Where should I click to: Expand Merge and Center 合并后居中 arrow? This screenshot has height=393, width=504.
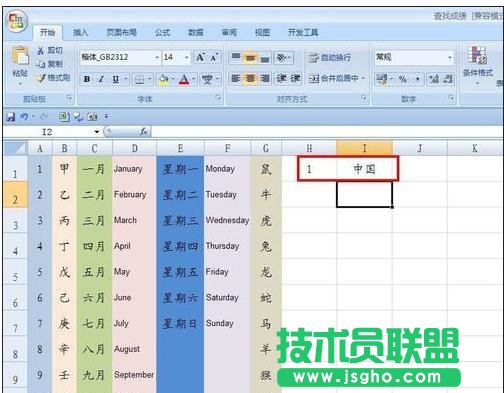click(x=363, y=79)
